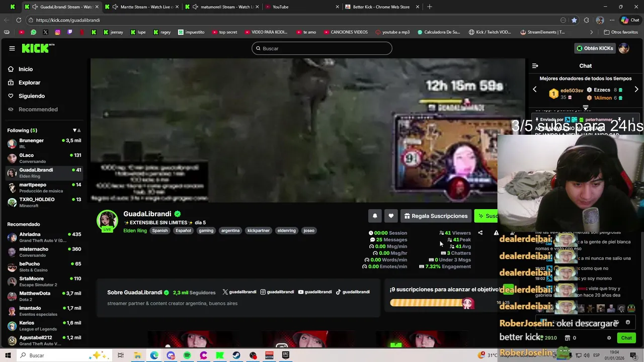This screenshot has width=644, height=362.
Task: Select the Español tag
Action: (183, 231)
